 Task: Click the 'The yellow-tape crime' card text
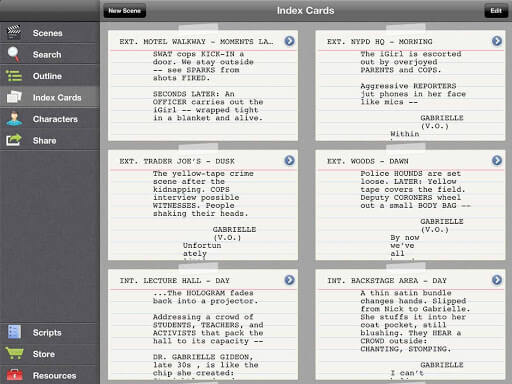coord(203,174)
